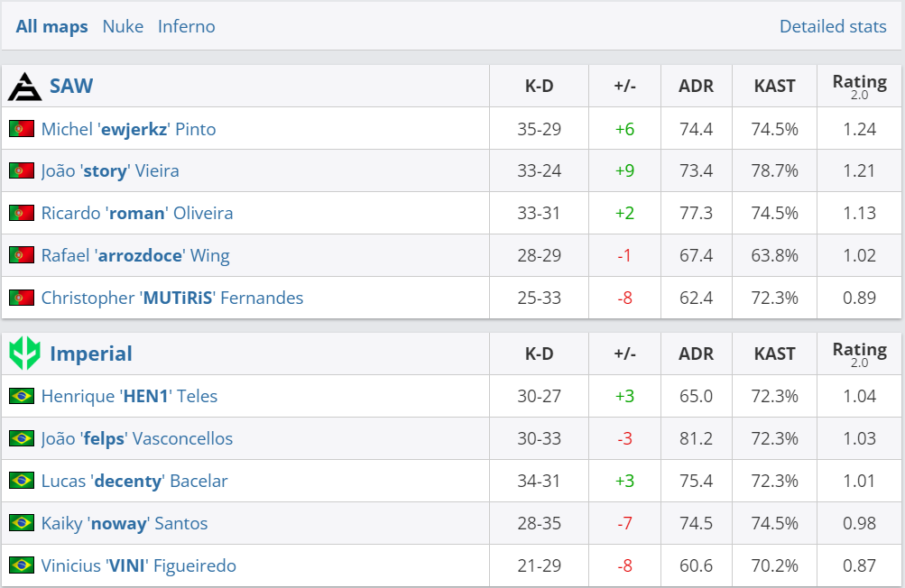Image resolution: width=905 pixels, height=588 pixels.
Task: View Rafael 'arrozdoce' Wing profile
Action: click(135, 255)
